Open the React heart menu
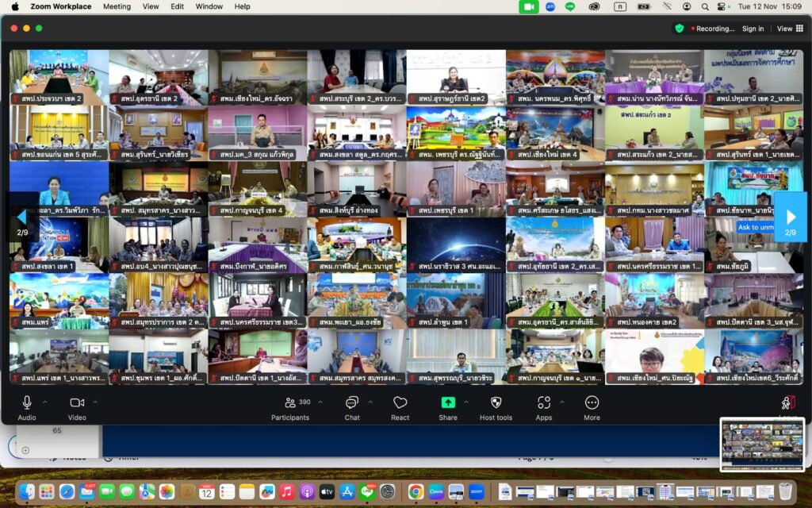This screenshot has height=508, width=812. coord(400,408)
